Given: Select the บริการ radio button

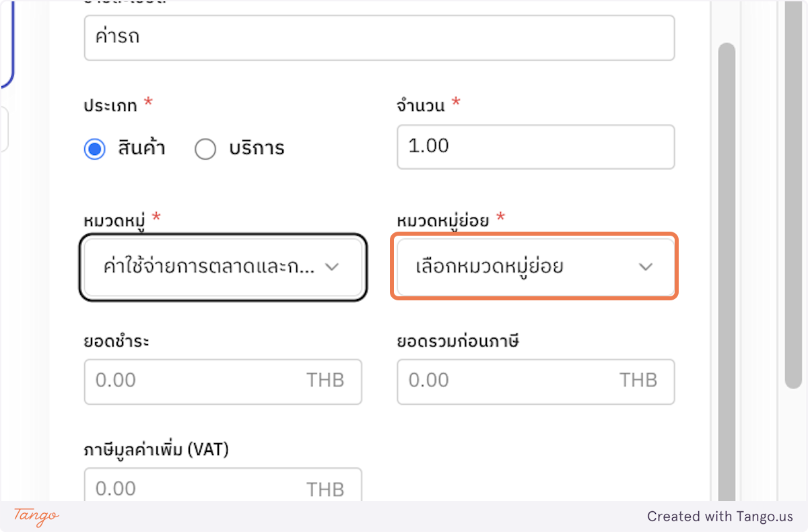Looking at the screenshot, I should (x=206, y=149).
